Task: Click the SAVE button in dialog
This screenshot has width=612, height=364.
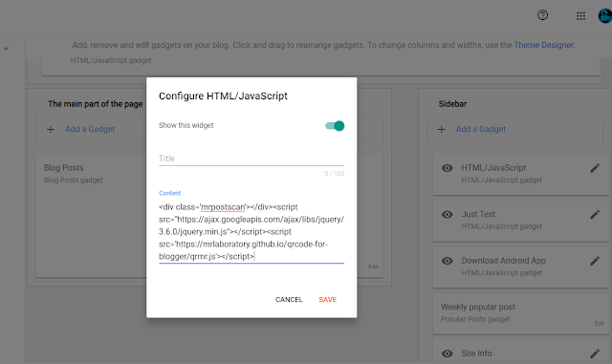Action: [327, 300]
